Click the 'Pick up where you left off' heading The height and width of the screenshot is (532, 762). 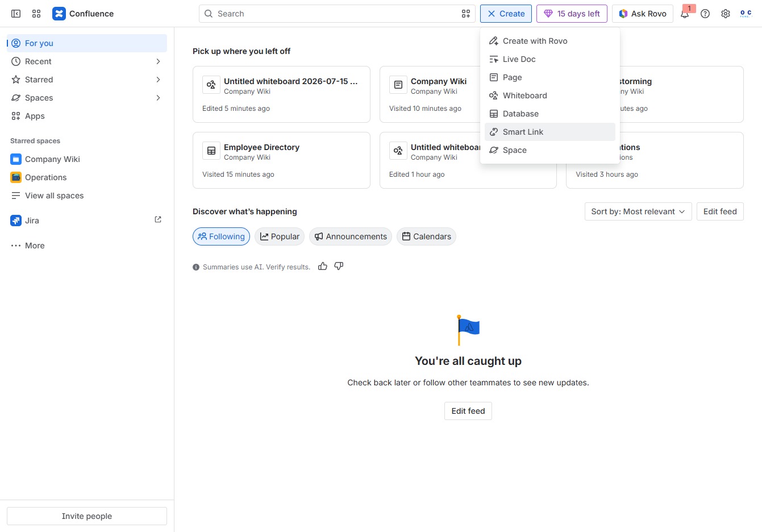coord(241,51)
